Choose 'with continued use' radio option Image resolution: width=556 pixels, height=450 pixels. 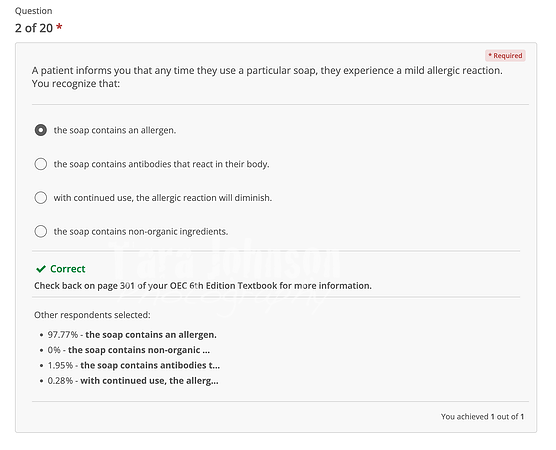pos(41,198)
